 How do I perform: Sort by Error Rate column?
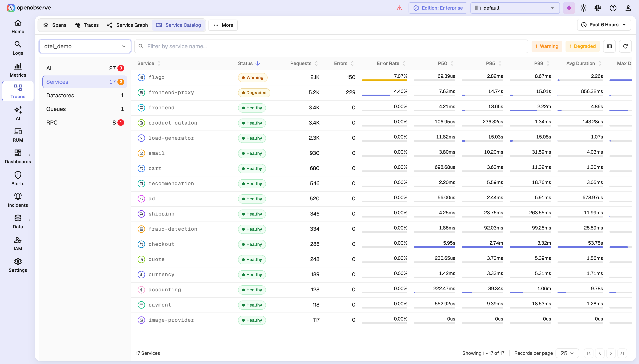pos(391,63)
